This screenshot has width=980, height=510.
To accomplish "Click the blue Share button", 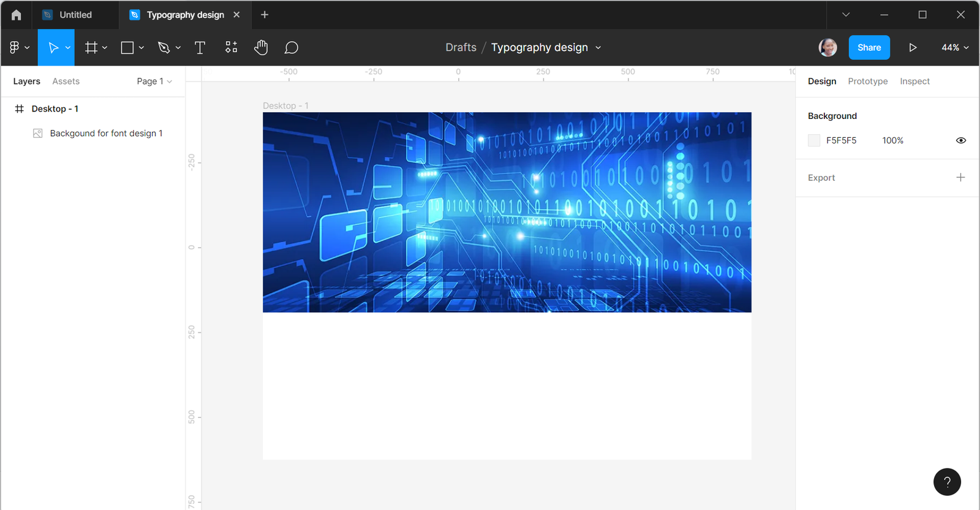I will pos(869,48).
